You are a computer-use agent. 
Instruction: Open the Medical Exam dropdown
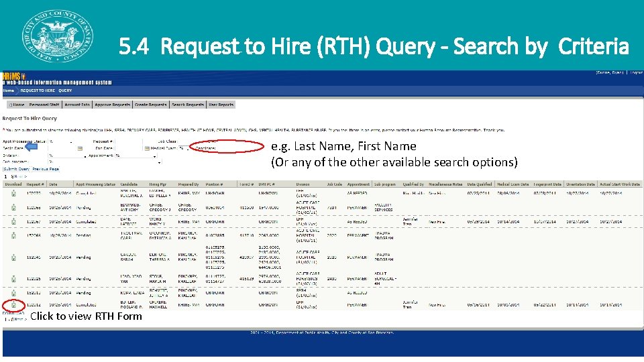184,148
